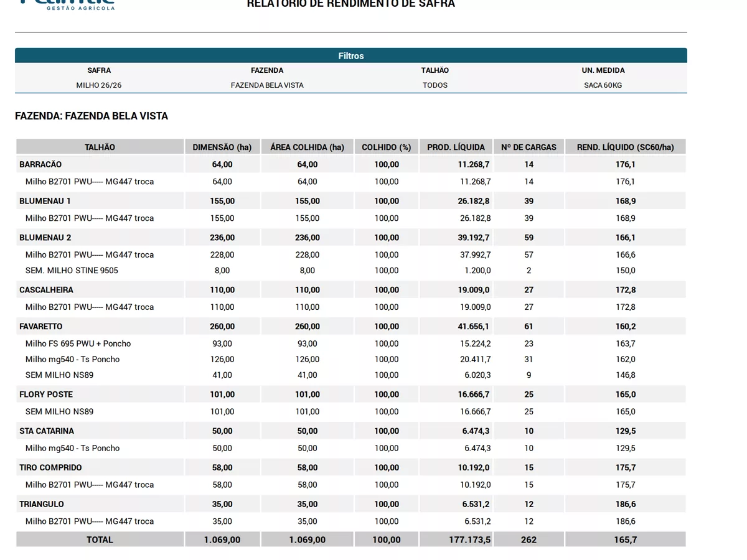Click the "SACA 60KG" unit value
The image size is (747, 560).
pos(603,85)
